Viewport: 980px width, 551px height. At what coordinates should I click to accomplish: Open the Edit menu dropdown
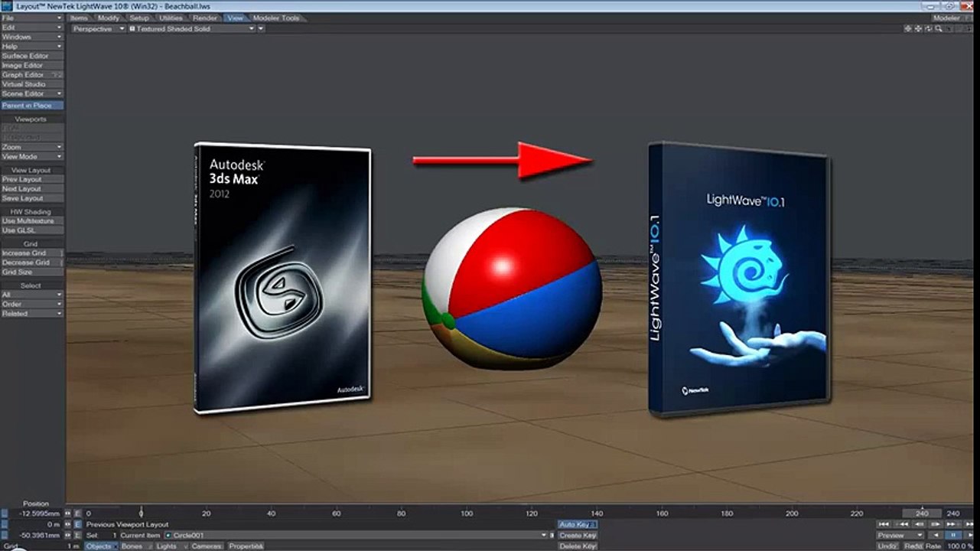[x=32, y=28]
